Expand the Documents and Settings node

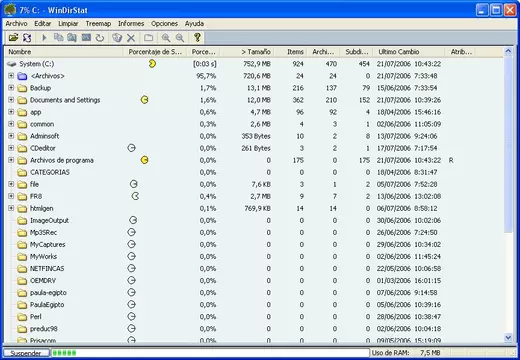(11, 100)
